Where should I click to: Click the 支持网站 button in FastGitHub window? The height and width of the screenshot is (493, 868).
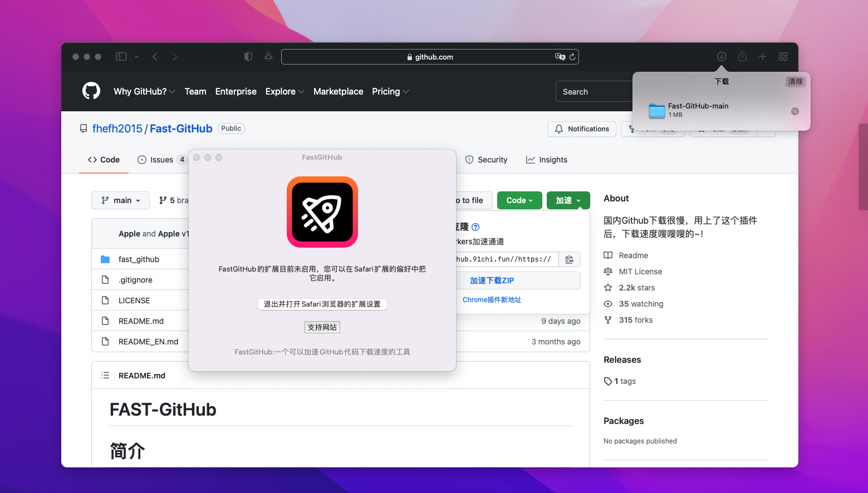(x=322, y=327)
